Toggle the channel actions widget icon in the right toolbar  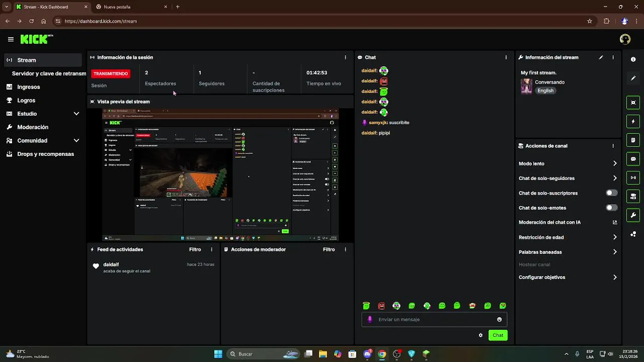pos(633,196)
